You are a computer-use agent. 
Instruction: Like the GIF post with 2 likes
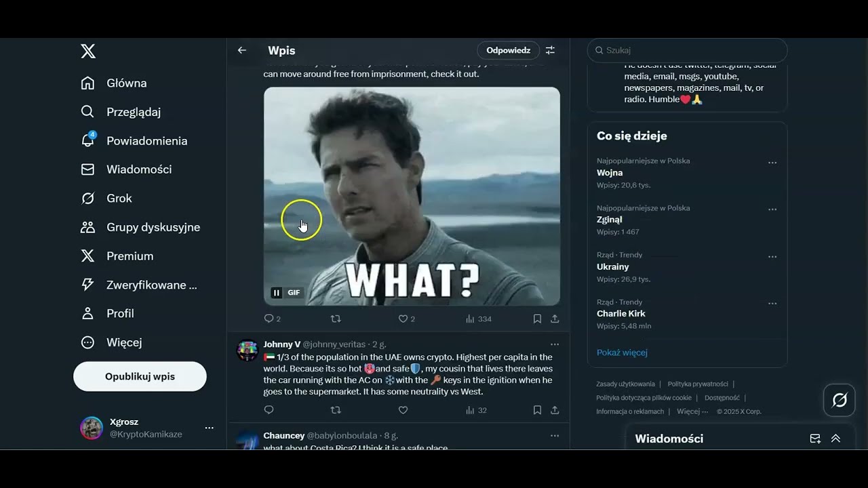406,319
